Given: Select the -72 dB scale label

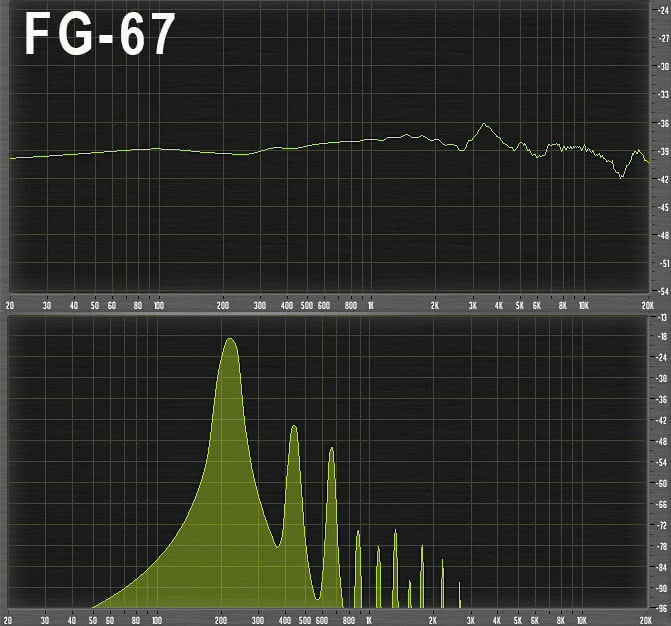Looking at the screenshot, I should (x=662, y=525).
